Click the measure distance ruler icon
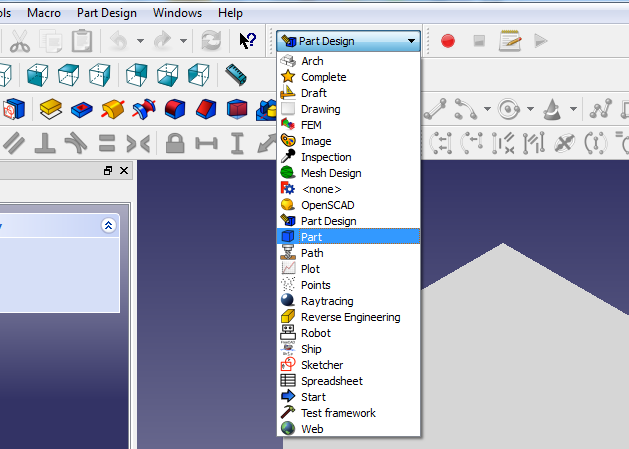The width and height of the screenshot is (629, 449). pyautogui.click(x=235, y=75)
